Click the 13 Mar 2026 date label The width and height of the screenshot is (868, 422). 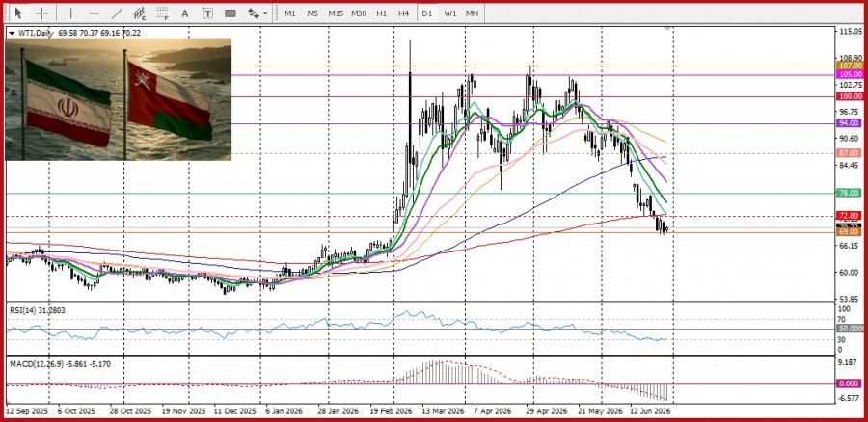[443, 411]
